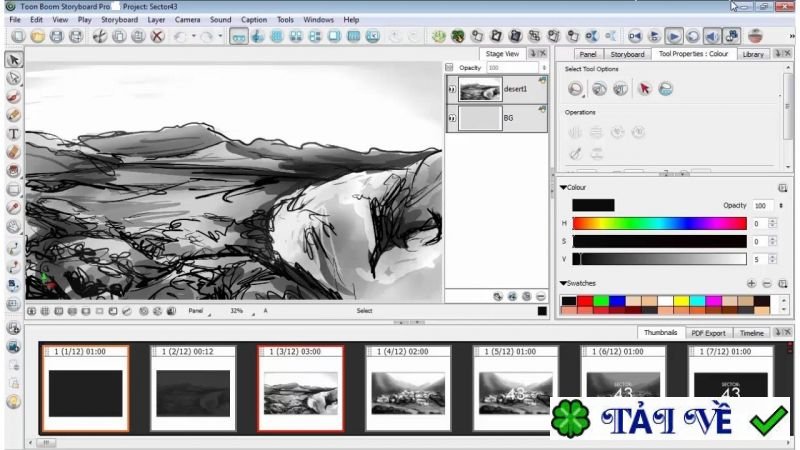Toggle visibility of BG layer
800x450 pixels.
[452, 118]
